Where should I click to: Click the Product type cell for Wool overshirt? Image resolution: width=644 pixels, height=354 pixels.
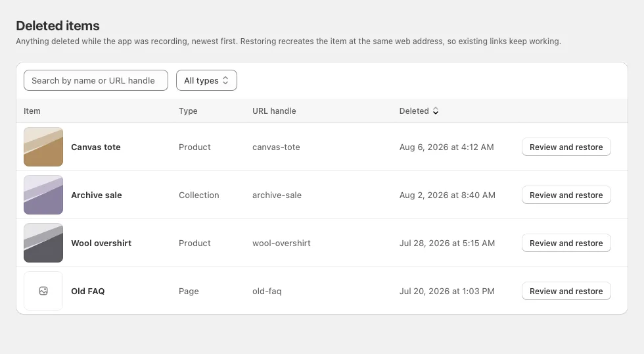(x=195, y=243)
